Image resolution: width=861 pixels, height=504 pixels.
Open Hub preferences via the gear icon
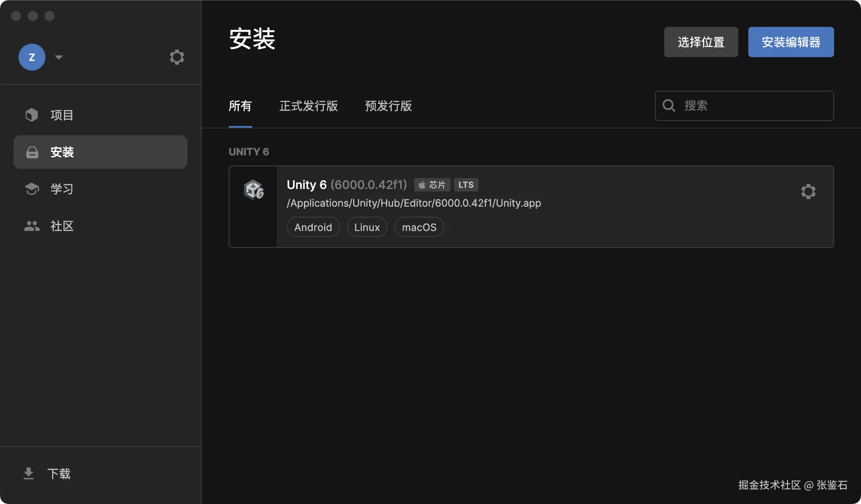(177, 57)
